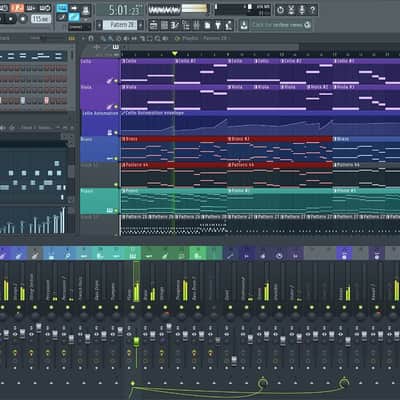
Task: Open the snap selector below toolbar icons
Action: point(80,28)
